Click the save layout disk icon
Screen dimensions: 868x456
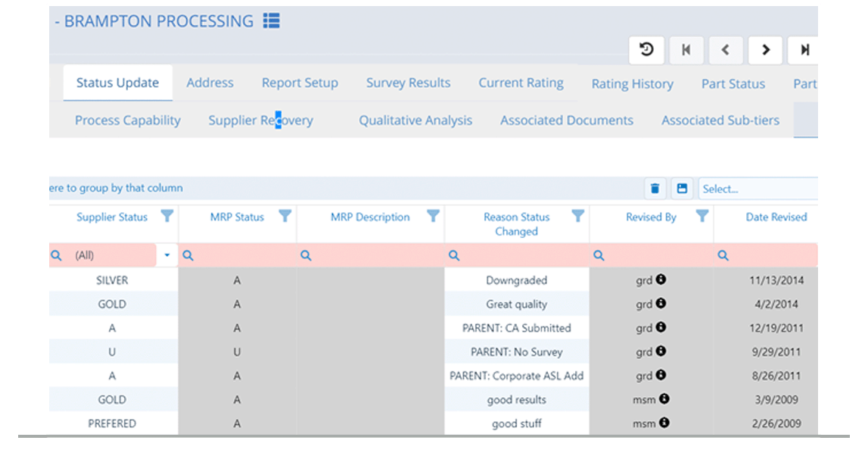pyautogui.click(x=682, y=188)
